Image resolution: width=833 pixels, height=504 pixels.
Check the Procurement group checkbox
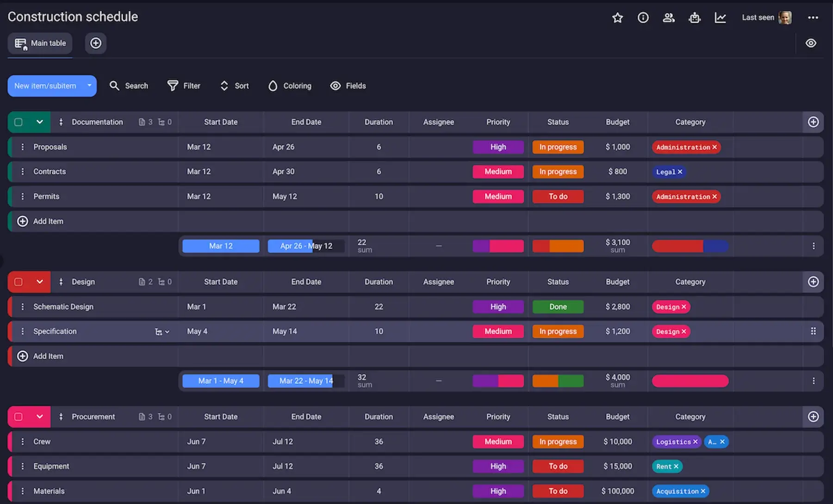pyautogui.click(x=19, y=417)
